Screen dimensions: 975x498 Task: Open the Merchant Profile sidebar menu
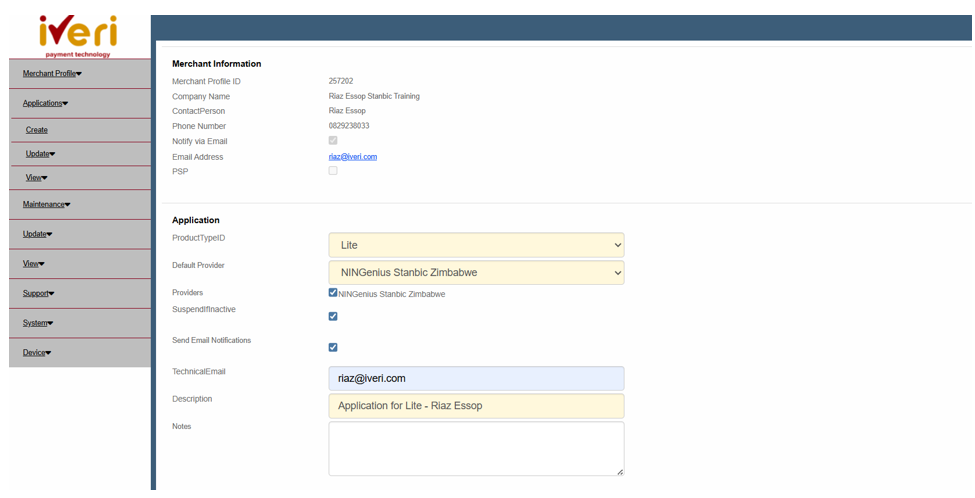click(x=52, y=73)
